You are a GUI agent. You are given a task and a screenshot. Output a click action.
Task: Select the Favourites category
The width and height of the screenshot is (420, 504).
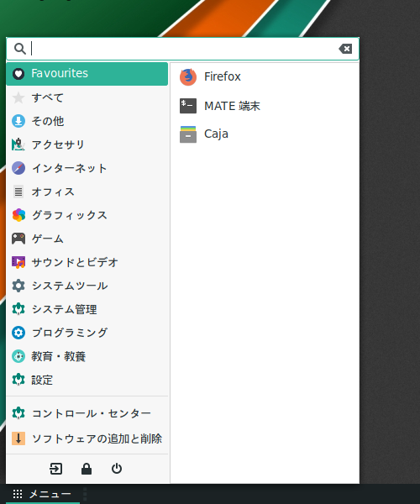pos(87,74)
